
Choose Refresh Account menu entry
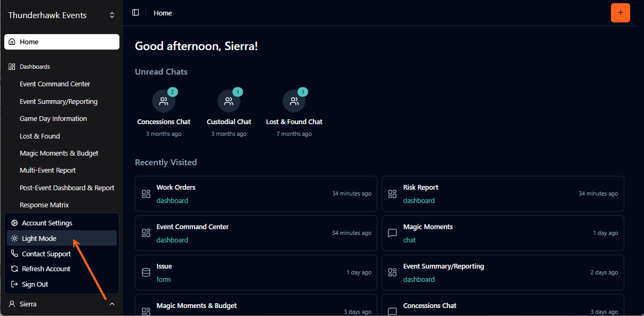click(x=46, y=269)
